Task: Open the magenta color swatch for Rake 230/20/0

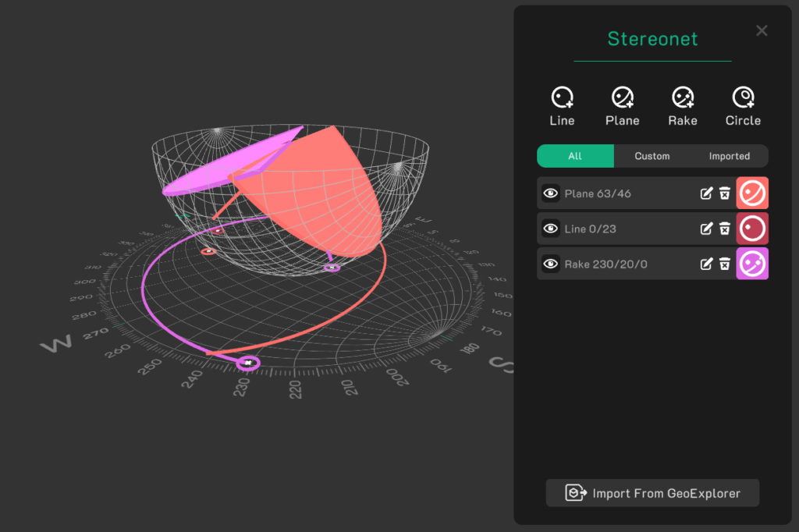Action: point(752,264)
